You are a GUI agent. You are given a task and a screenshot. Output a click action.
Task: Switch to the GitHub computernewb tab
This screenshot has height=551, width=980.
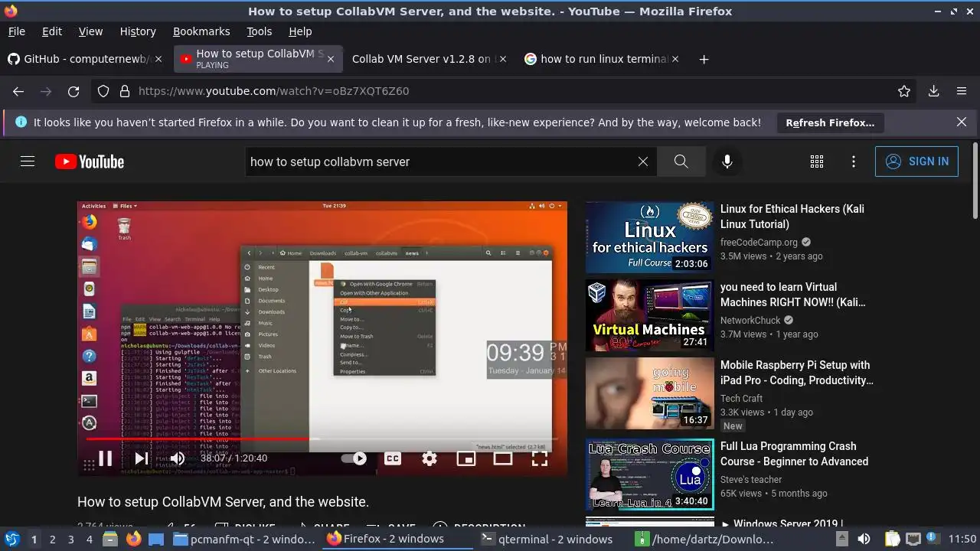[86, 59]
